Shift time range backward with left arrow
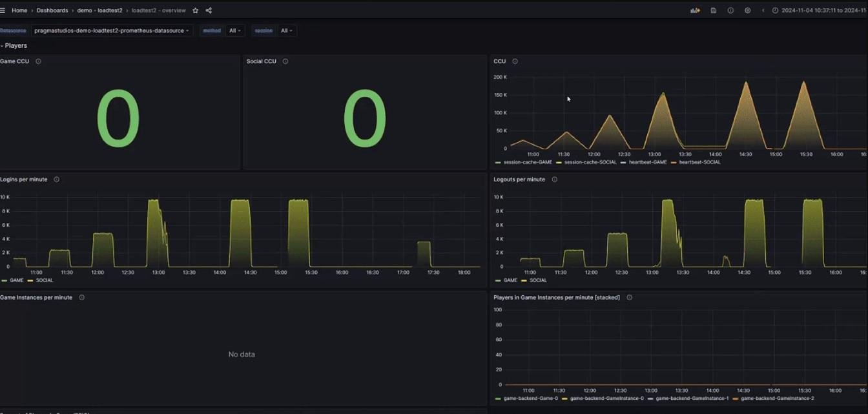868x414 pixels. pyautogui.click(x=763, y=10)
